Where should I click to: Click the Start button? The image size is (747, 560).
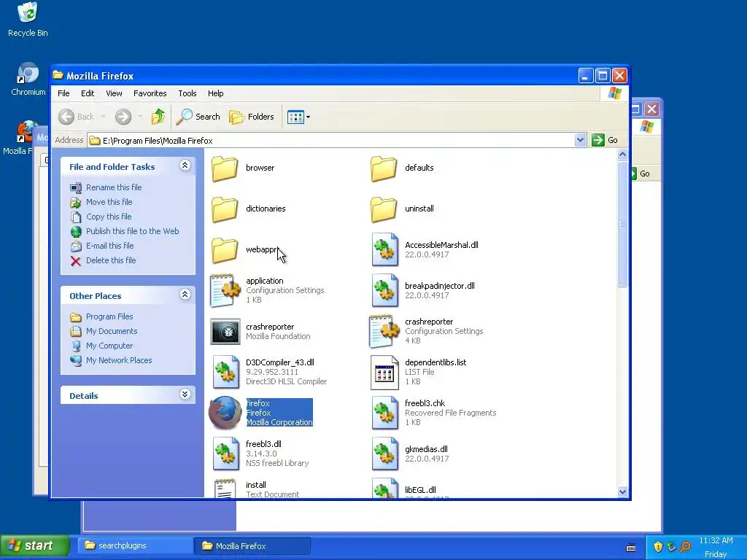pyautogui.click(x=35, y=545)
